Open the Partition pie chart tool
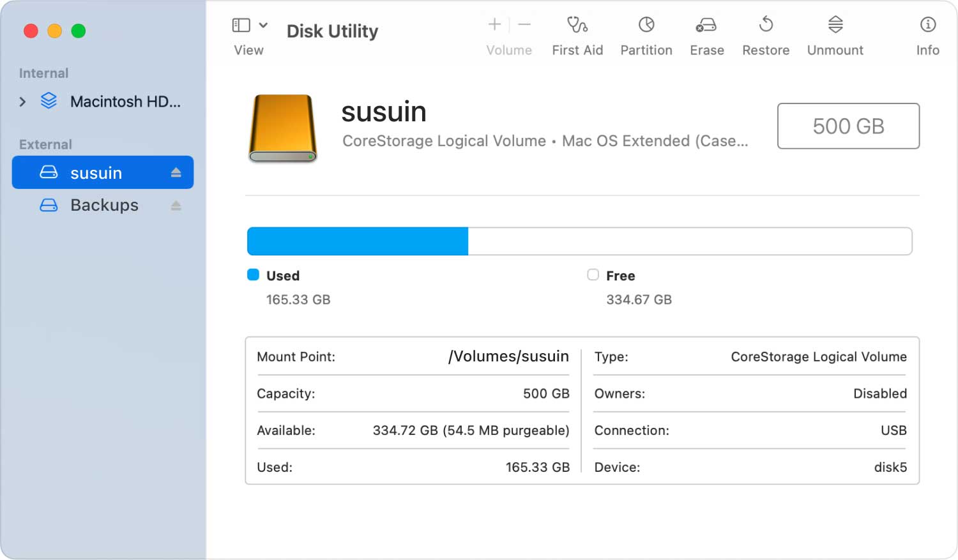The image size is (958, 560). [x=646, y=25]
